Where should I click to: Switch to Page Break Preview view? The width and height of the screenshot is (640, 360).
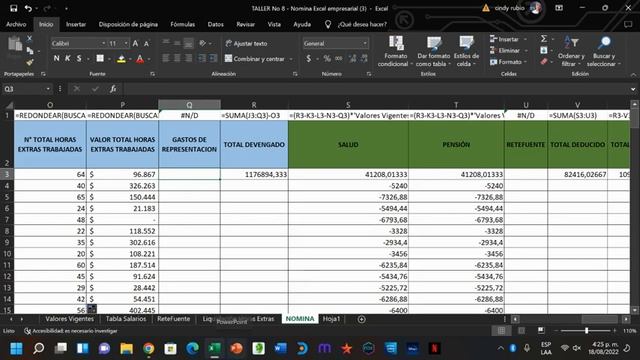(x=541, y=331)
